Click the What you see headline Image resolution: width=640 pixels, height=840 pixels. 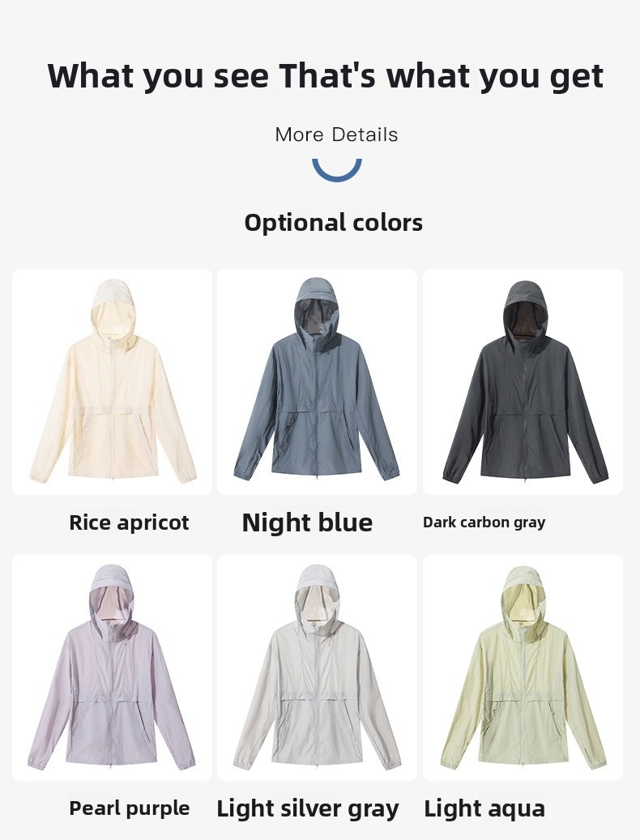pyautogui.click(x=326, y=76)
